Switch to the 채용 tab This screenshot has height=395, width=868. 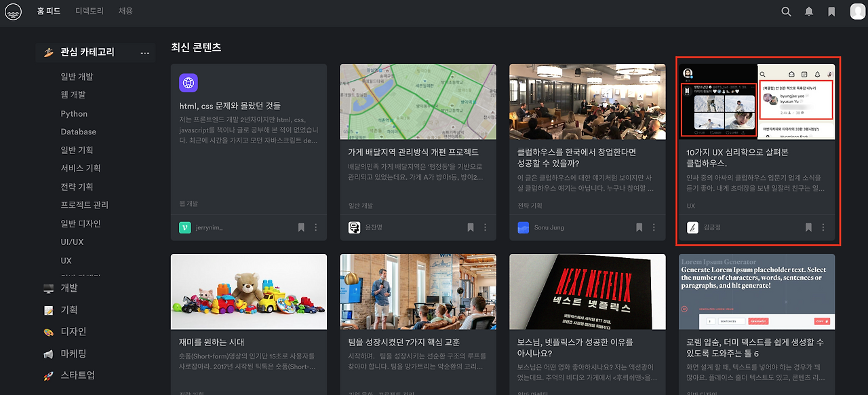[125, 12]
